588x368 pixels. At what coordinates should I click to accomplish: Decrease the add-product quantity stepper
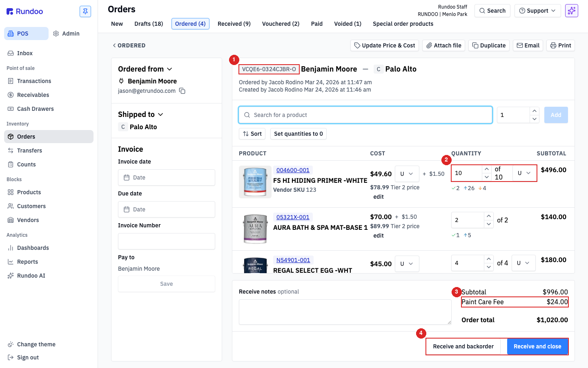534,119
